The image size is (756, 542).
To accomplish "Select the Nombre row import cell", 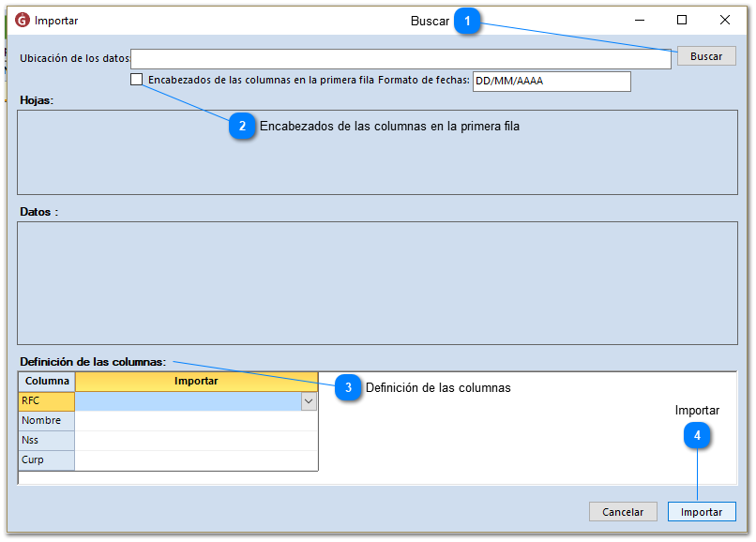I will pyautogui.click(x=195, y=421).
